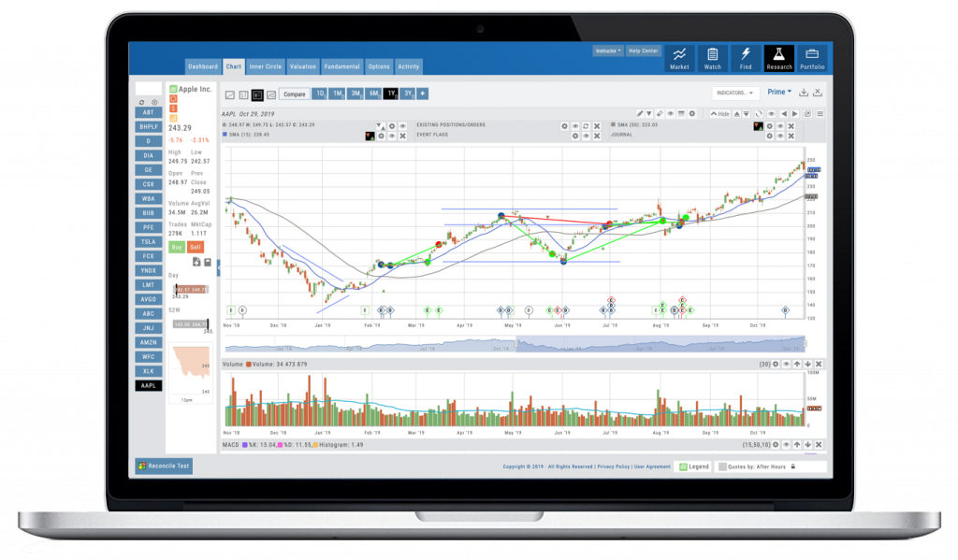Select the Portfolio icon in the top bar
The height and width of the screenshot is (560, 958).
tap(812, 58)
